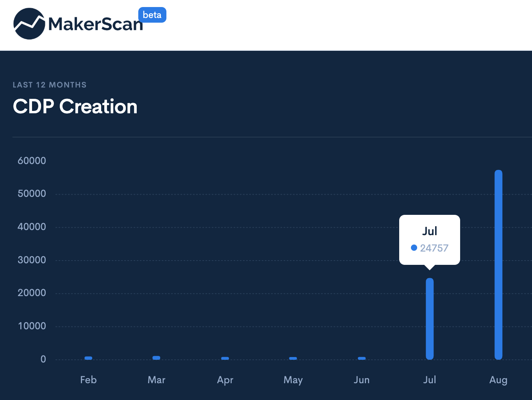This screenshot has height=400, width=532.
Task: Click the tallest Aug bar
Action: [498, 265]
